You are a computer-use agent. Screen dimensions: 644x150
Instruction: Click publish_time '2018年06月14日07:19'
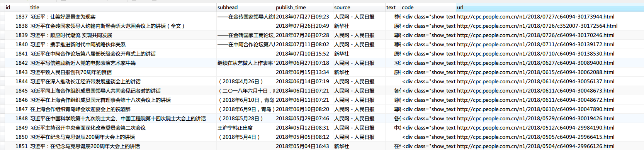[x=302, y=81]
